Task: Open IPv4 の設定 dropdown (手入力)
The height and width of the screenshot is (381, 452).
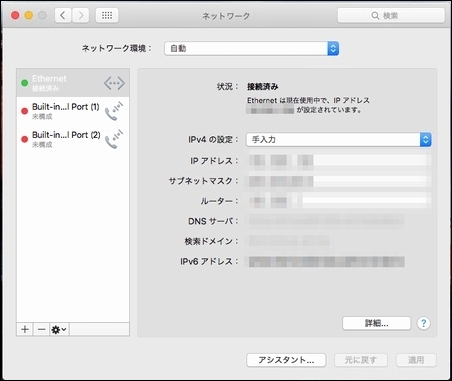Action: tap(339, 139)
